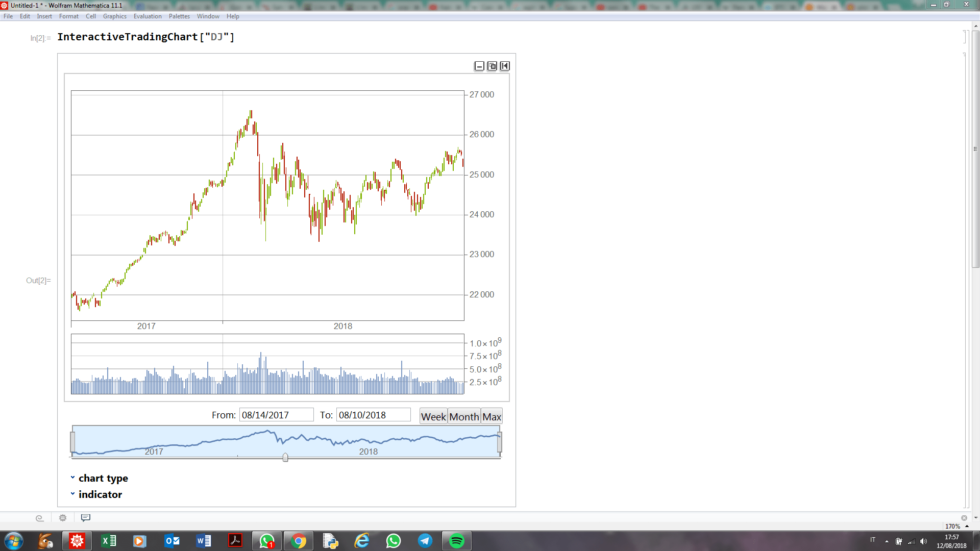The image size is (980, 551).
Task: Set range to Max
Action: (x=492, y=416)
